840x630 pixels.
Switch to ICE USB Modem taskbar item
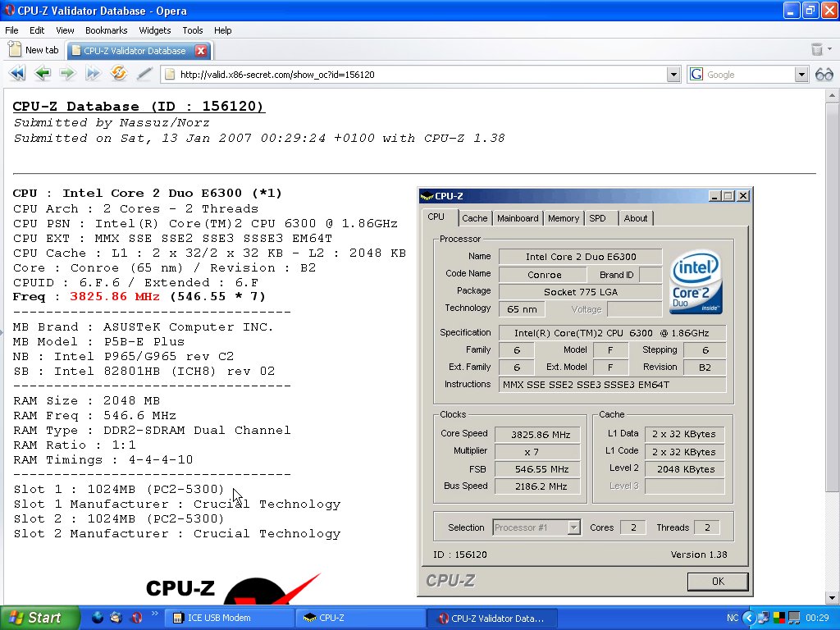[x=228, y=619]
